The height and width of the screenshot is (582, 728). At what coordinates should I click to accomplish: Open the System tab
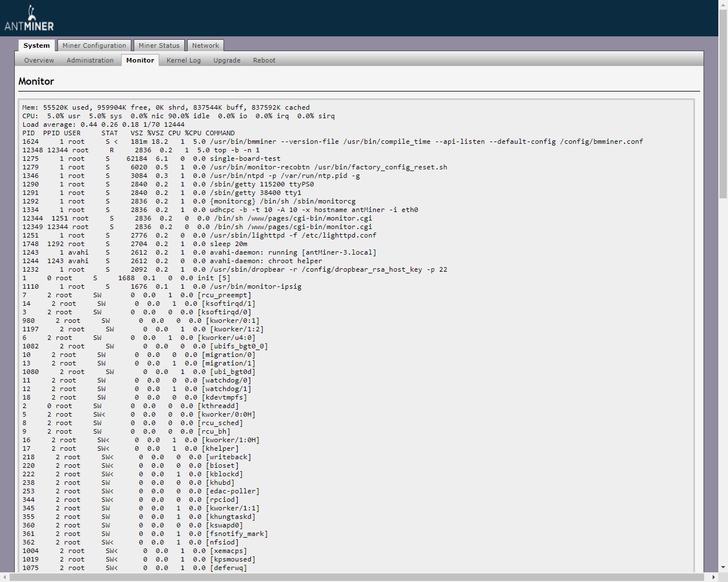[36, 45]
